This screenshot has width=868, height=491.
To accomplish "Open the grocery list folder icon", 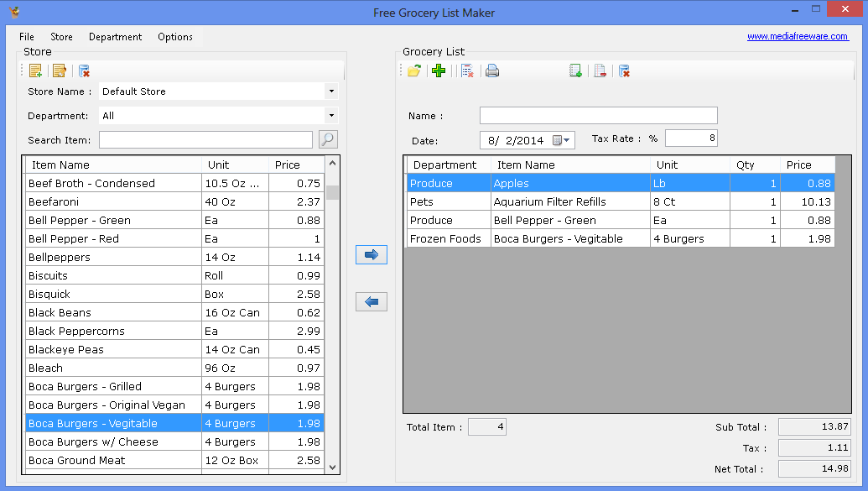I will point(414,71).
